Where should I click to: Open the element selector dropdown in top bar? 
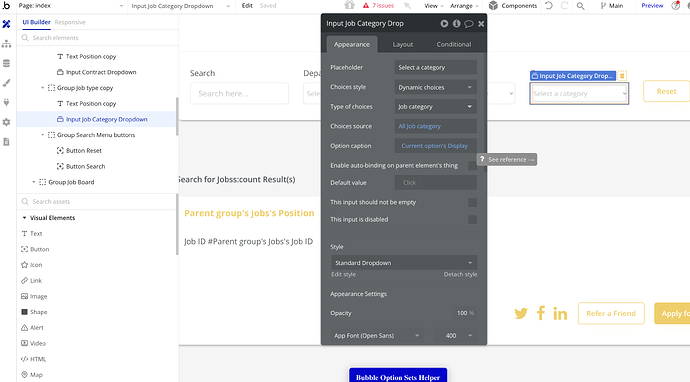(181, 6)
